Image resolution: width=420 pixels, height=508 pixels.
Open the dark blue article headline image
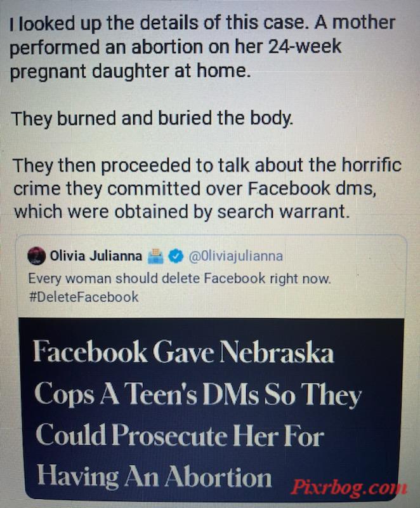tap(211, 409)
